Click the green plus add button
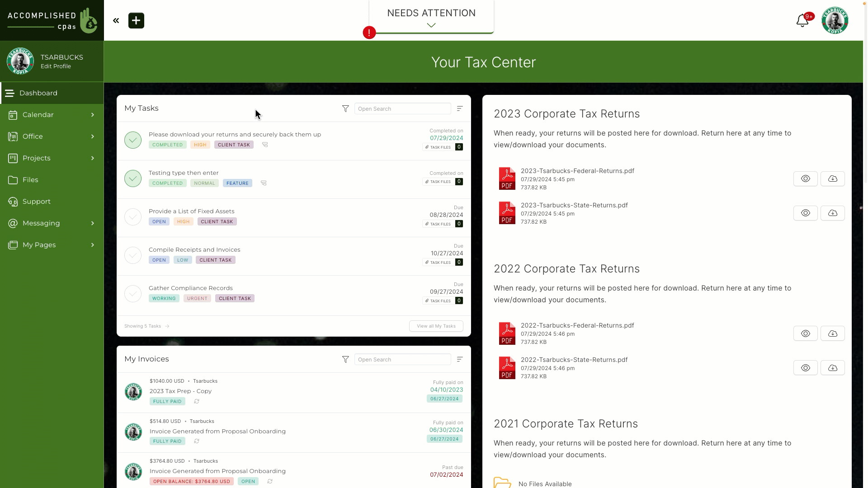Viewport: 868px width, 488px height. [136, 20]
